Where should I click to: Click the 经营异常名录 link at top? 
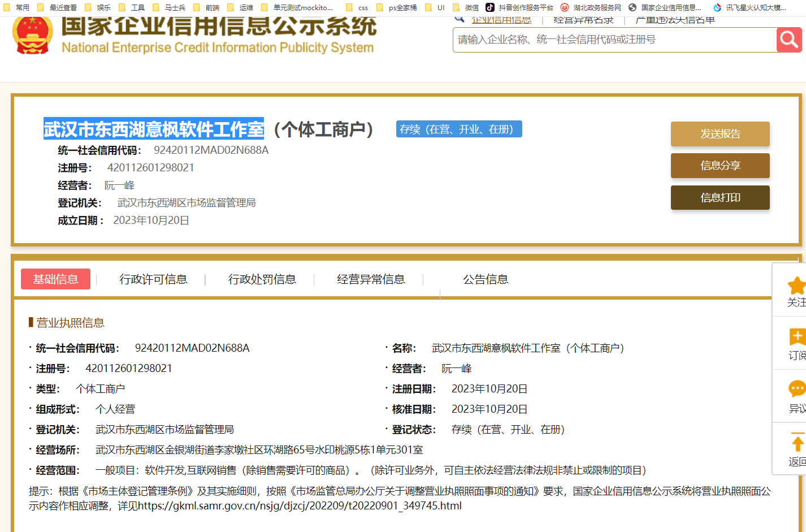[583, 20]
